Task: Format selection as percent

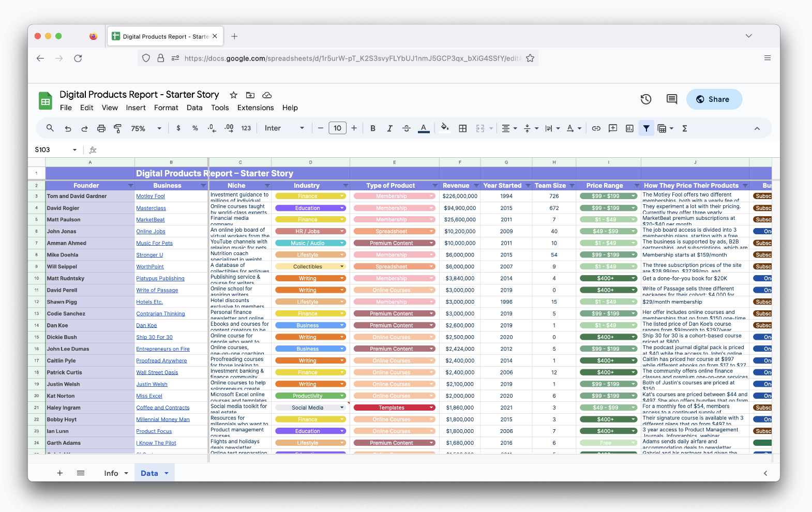Action: [195, 128]
